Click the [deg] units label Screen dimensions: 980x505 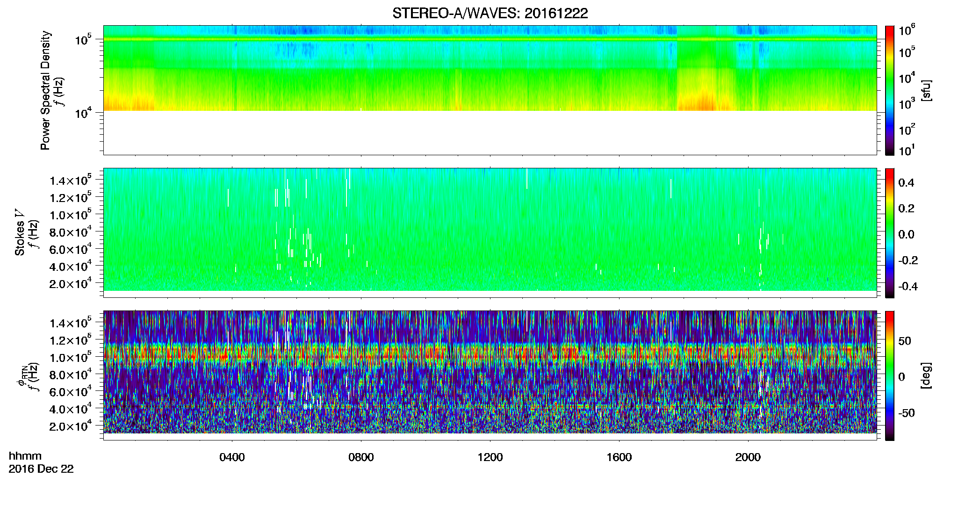pyautogui.click(x=926, y=375)
